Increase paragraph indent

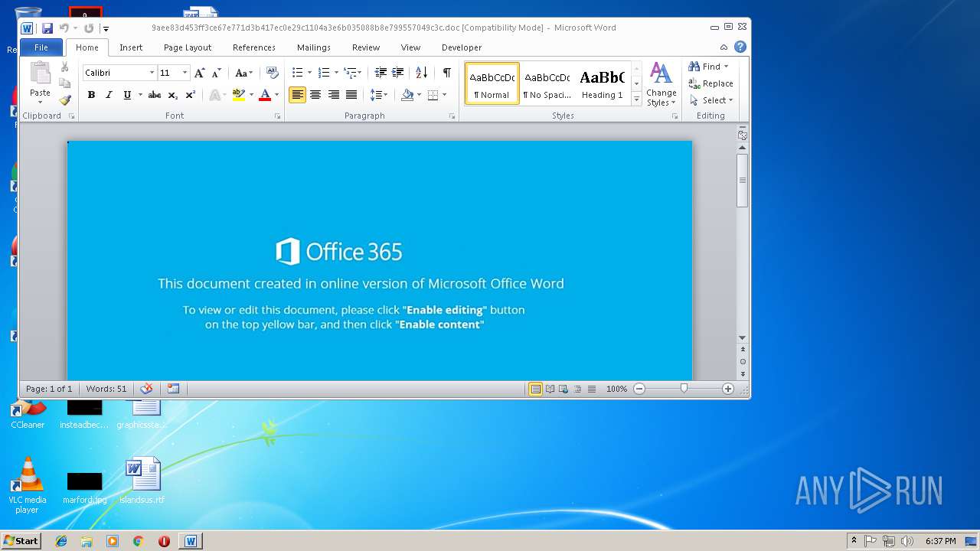(x=398, y=73)
